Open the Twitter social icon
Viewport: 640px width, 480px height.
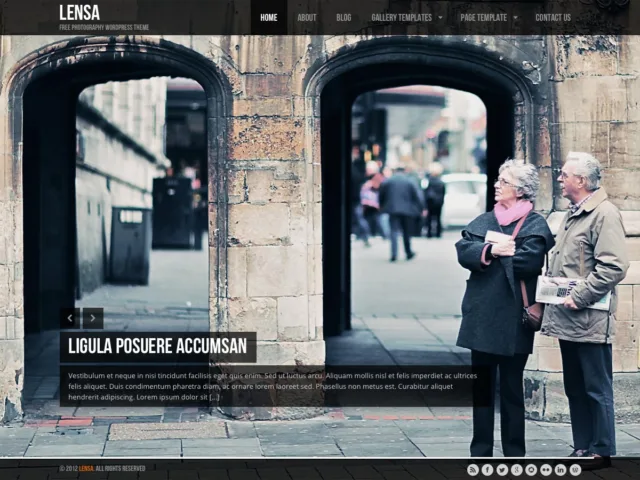coord(502,470)
